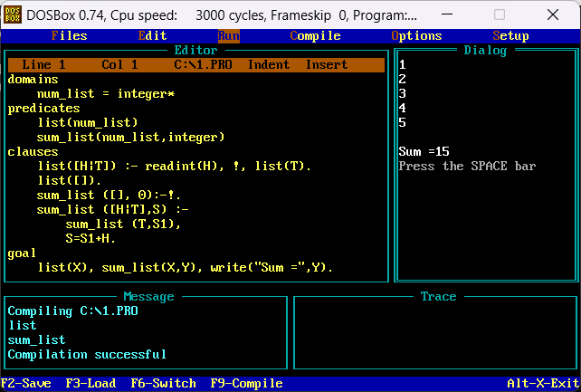Maximize the DOSBox window
Viewport: 581px width, 392px height.
tap(500, 14)
